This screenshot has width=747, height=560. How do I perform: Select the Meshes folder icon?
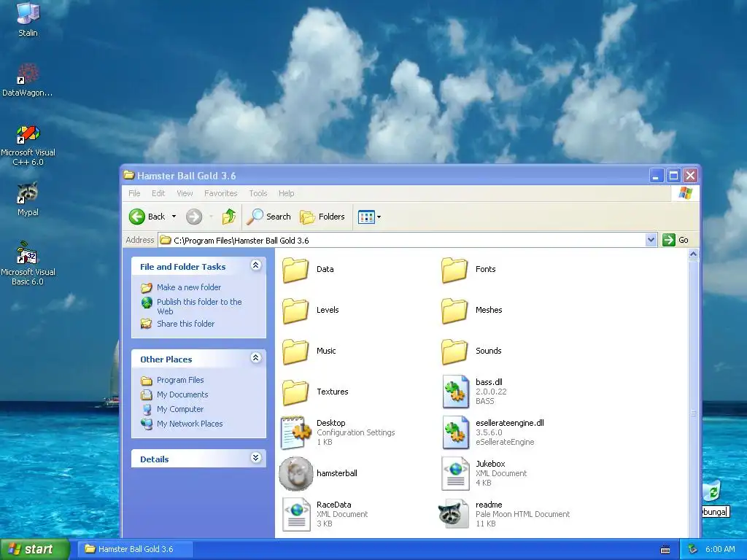pyautogui.click(x=454, y=311)
